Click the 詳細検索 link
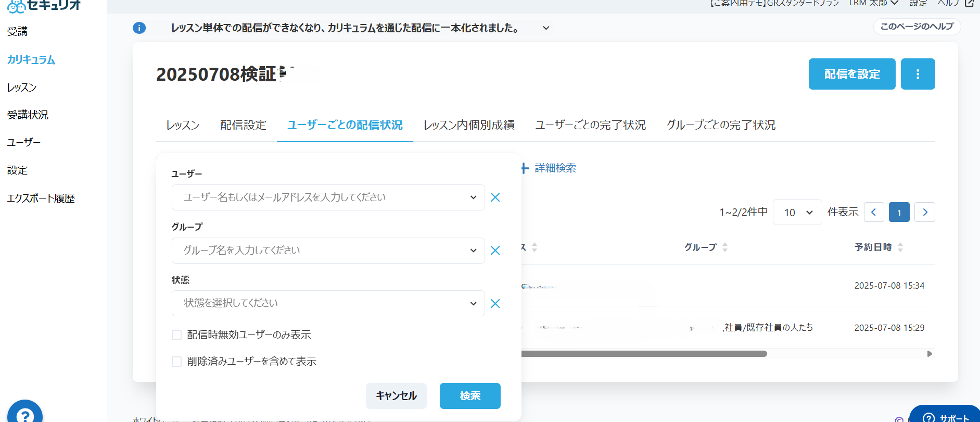This screenshot has width=980, height=422. [x=555, y=168]
